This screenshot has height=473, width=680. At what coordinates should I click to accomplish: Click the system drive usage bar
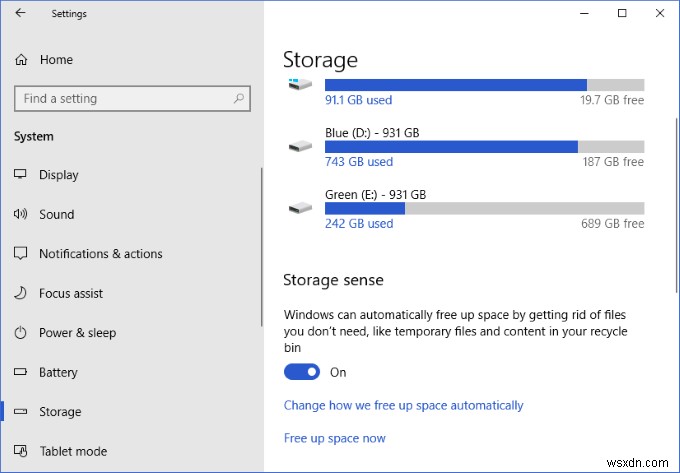coord(484,85)
